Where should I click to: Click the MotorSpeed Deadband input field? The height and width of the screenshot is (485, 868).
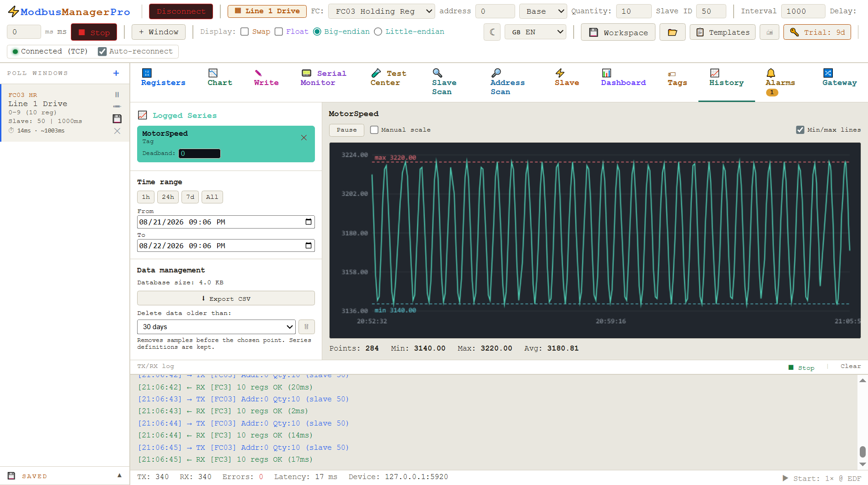coord(199,154)
